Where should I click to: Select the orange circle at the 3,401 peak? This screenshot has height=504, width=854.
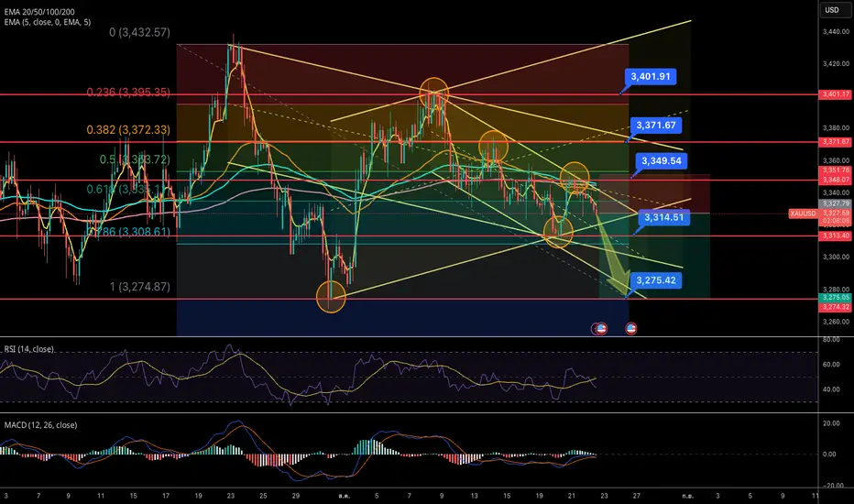tap(434, 93)
